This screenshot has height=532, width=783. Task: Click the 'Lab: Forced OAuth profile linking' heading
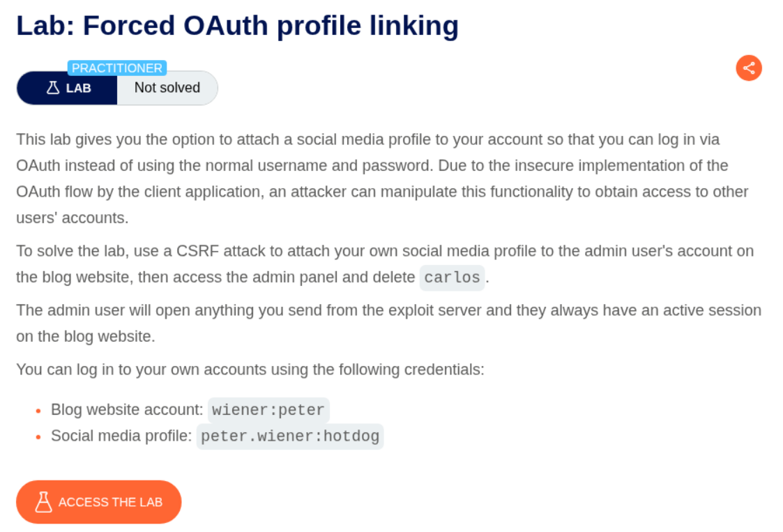(237, 26)
